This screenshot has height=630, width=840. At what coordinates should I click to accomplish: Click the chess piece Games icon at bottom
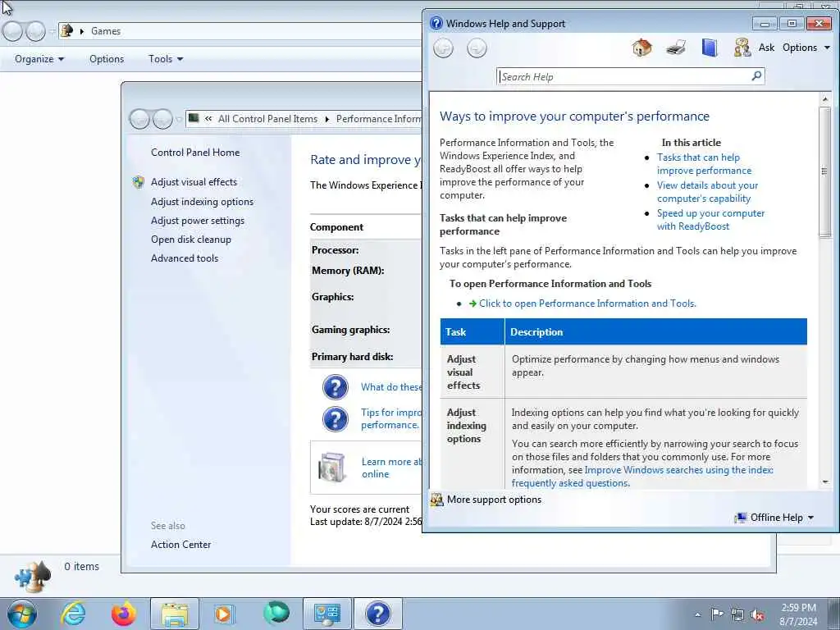[33, 577]
